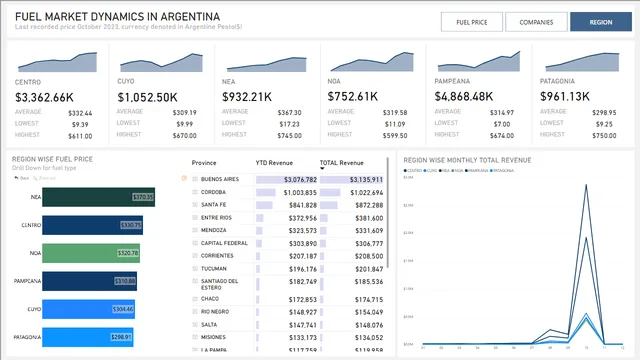Screen dimensions: 640x360
Task: Click the PAMPEANA lowest value $7.00
Action: [x=502, y=124]
